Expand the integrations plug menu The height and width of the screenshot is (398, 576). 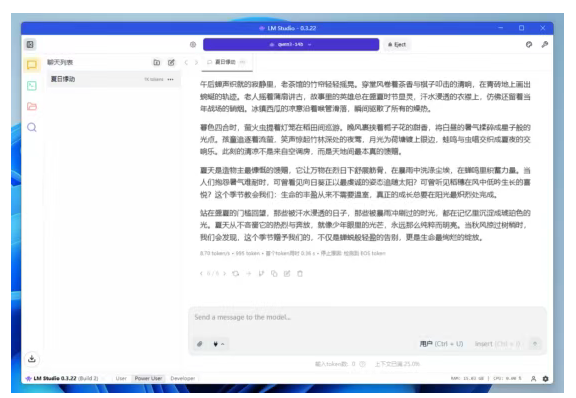219,344
